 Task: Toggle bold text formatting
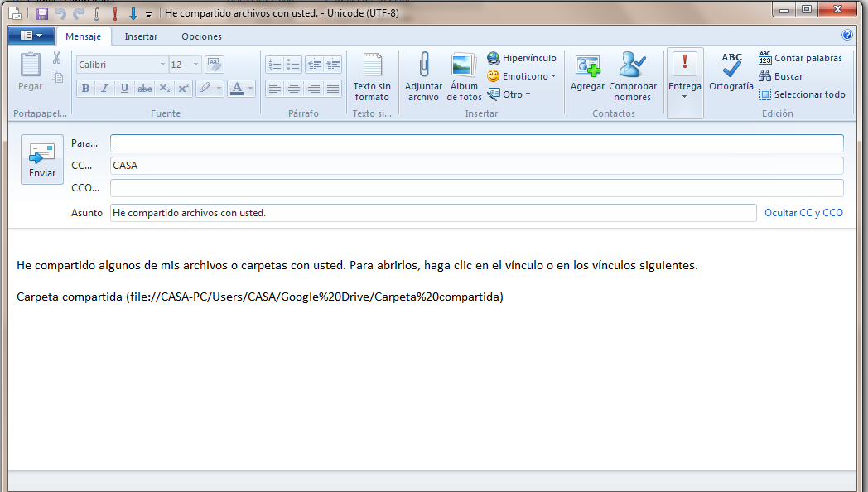[85, 89]
